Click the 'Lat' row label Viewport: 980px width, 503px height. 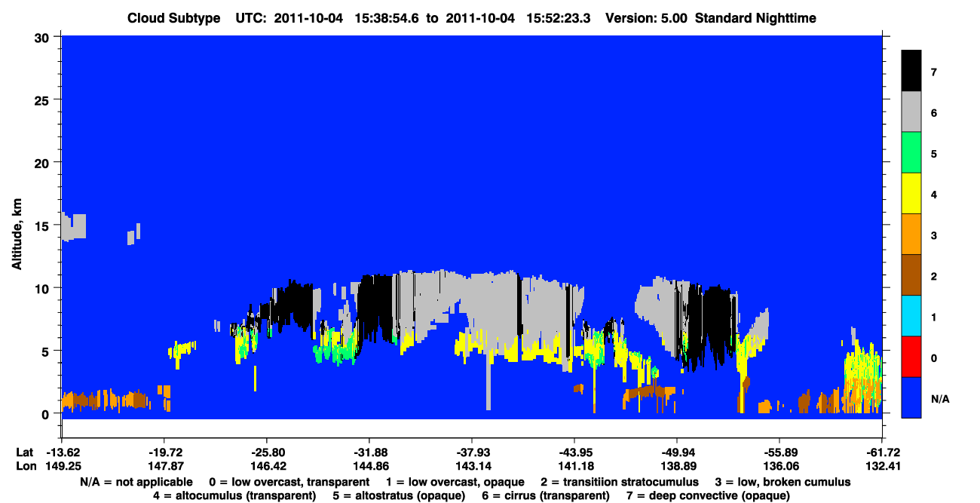[x=25, y=452]
